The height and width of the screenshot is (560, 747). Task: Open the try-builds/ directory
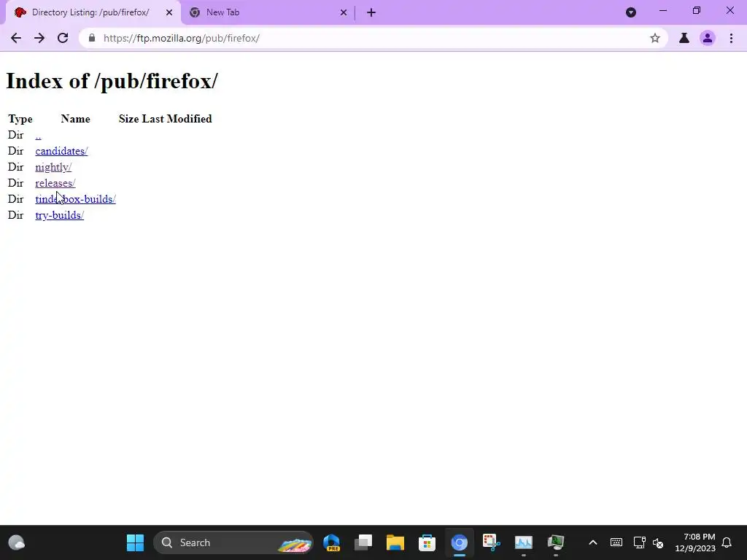point(60,215)
